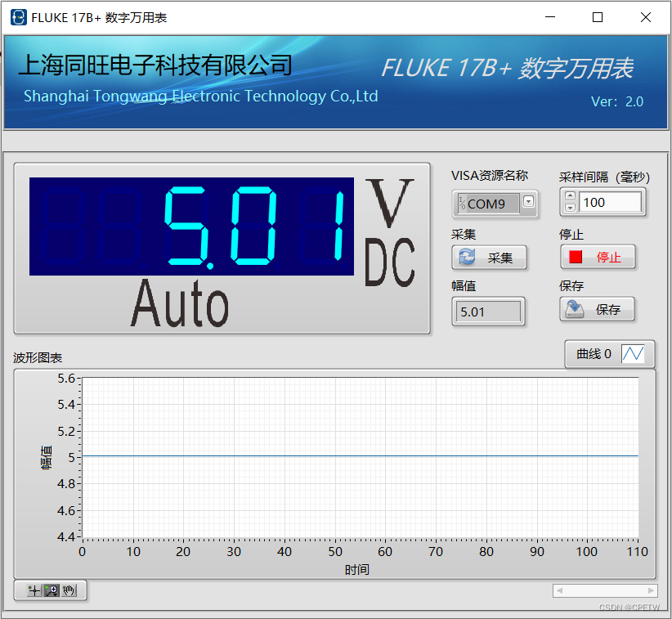This screenshot has width=672, height=619.
Task: Minimize the FLUKE 17B+ window
Action: [x=550, y=17]
